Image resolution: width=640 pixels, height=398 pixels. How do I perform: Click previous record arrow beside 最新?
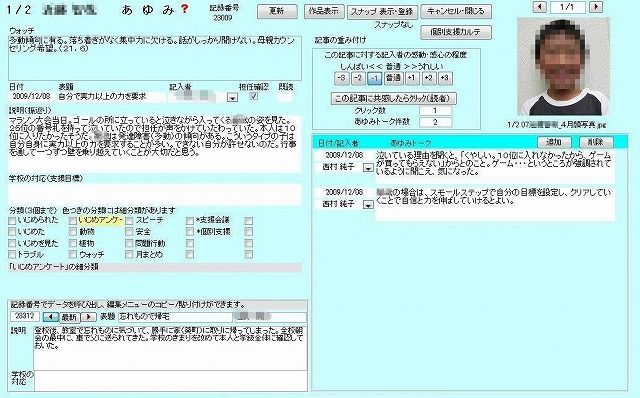coord(51,317)
